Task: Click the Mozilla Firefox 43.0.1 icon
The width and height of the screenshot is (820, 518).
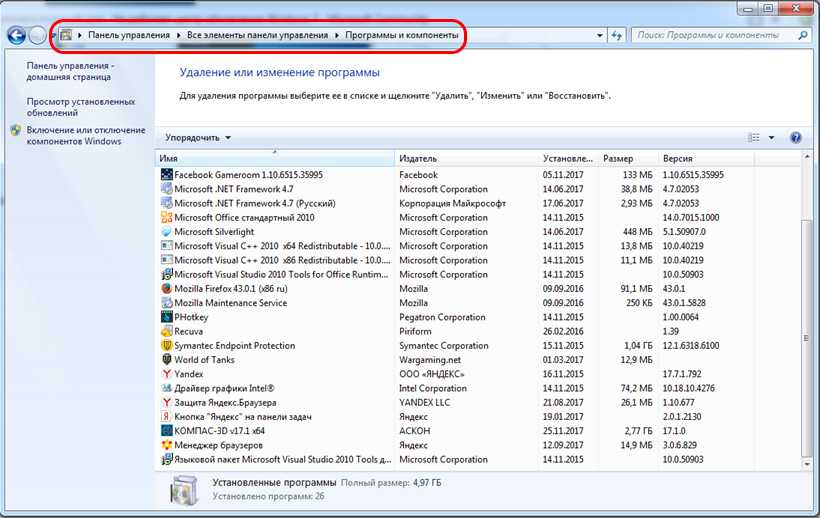Action: tap(166, 289)
